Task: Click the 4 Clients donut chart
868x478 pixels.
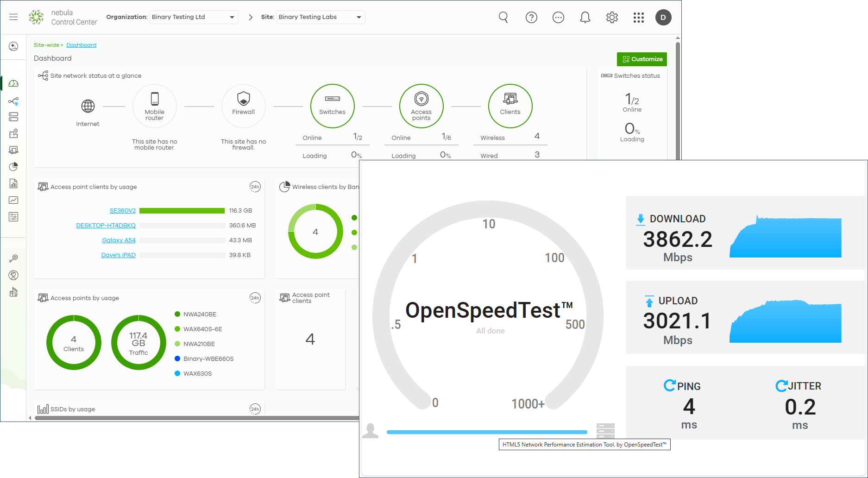Action: click(x=74, y=343)
